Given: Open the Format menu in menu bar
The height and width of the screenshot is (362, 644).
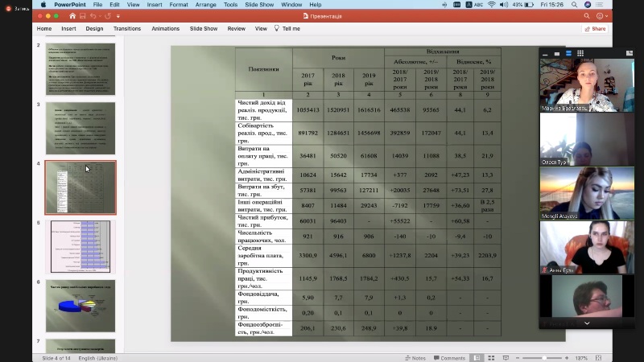Looking at the screenshot, I should [179, 5].
